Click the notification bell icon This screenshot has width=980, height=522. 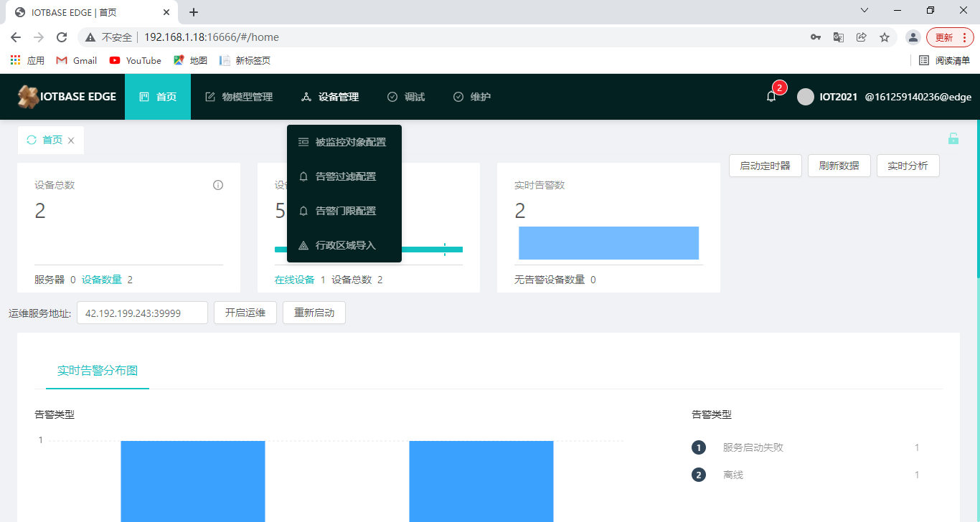tap(771, 97)
